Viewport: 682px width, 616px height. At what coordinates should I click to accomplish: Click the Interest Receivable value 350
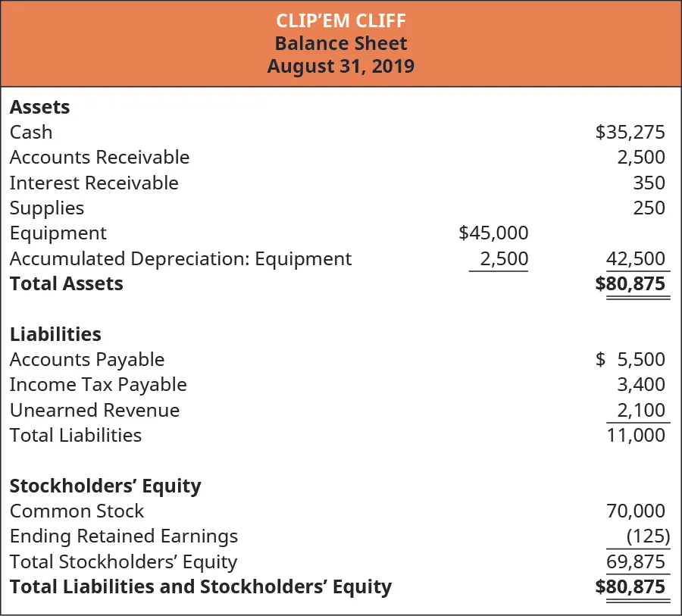(649, 183)
